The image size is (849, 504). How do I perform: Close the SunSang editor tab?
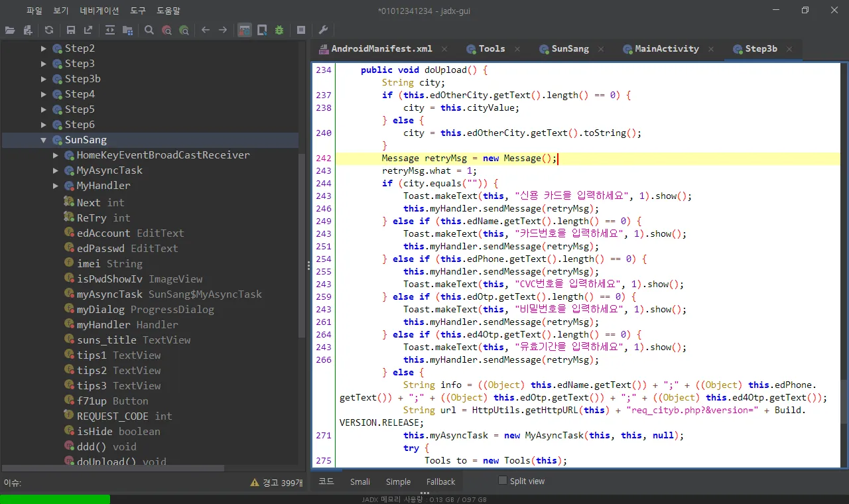click(601, 49)
